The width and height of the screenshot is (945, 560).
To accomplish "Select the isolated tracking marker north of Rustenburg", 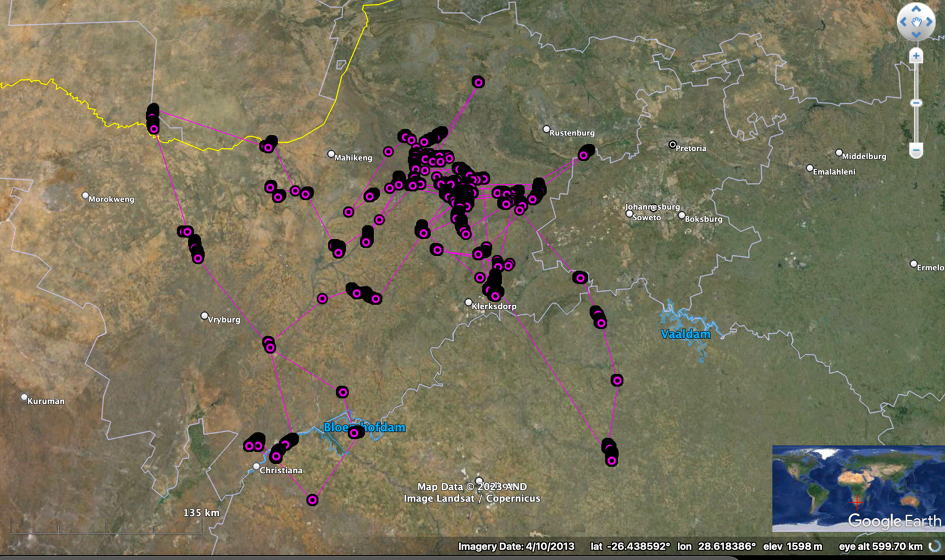I will (x=478, y=82).
